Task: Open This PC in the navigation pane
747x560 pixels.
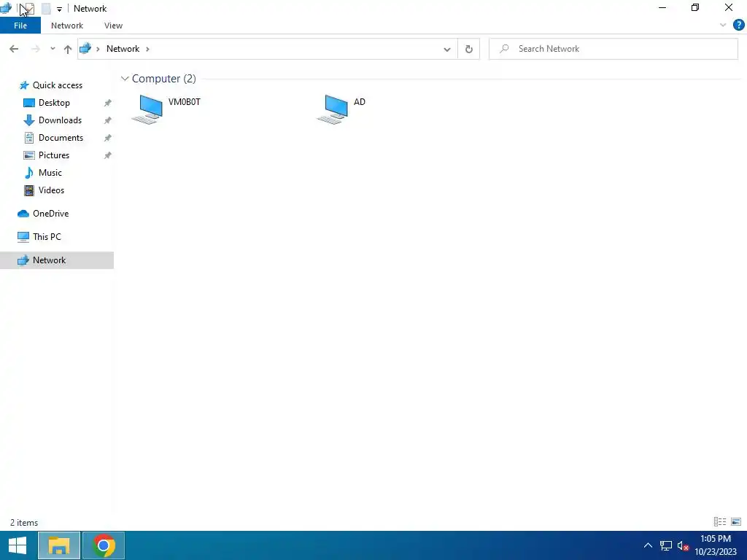Action: (x=46, y=237)
